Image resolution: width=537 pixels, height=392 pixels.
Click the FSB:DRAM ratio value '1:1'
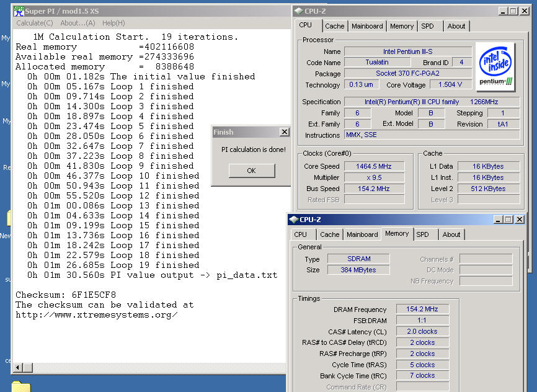point(422,320)
